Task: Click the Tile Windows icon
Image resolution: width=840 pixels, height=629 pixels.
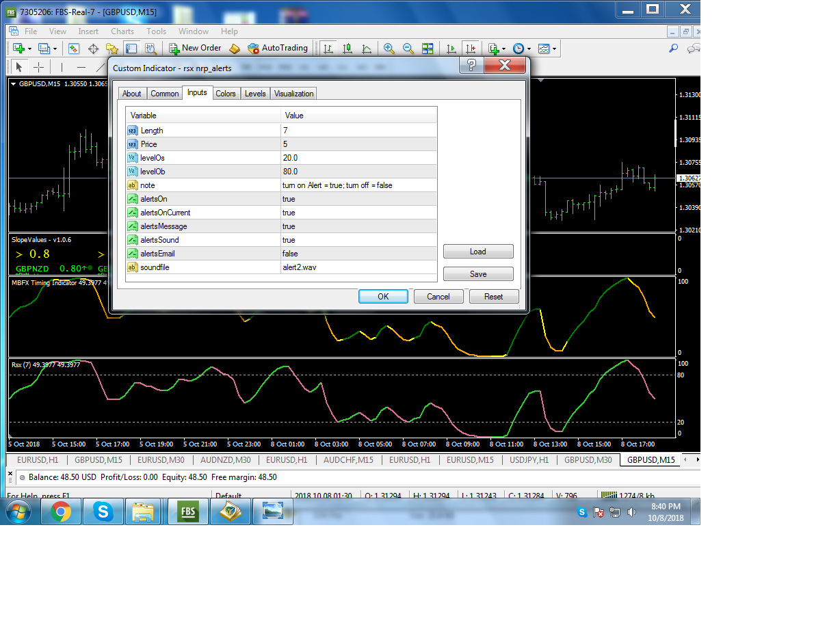Action: [428, 49]
